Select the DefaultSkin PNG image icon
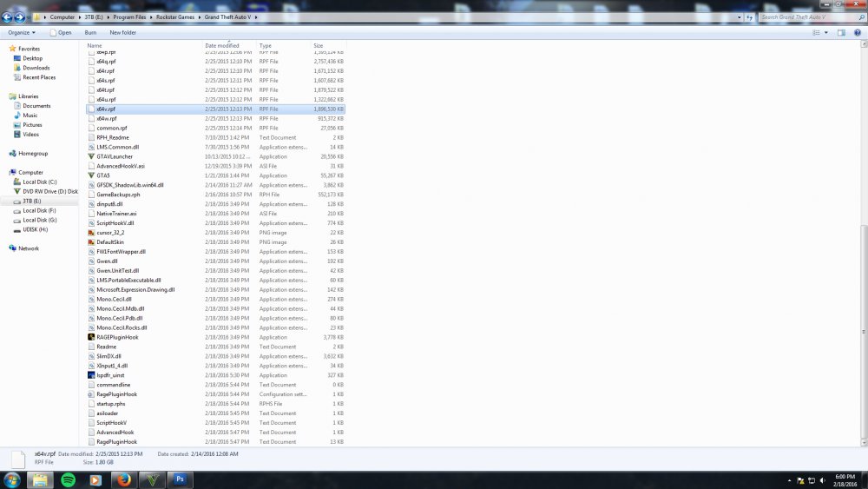Viewport: 868px width, 489px height. (x=91, y=242)
